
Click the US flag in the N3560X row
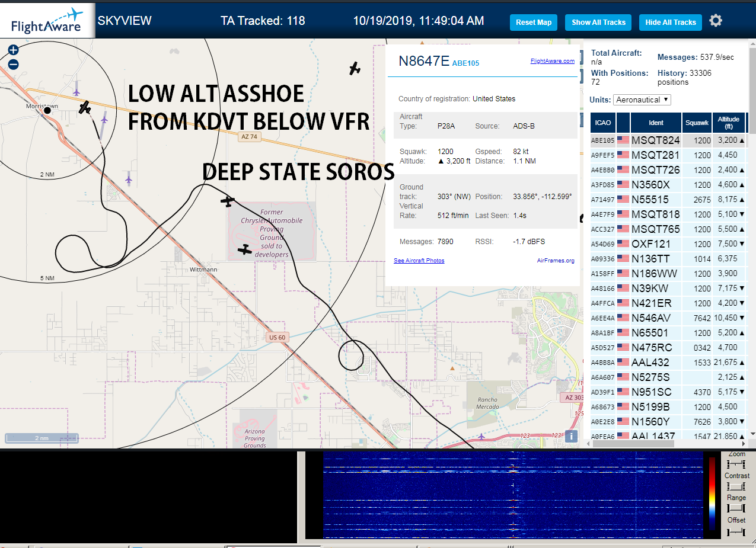(623, 185)
